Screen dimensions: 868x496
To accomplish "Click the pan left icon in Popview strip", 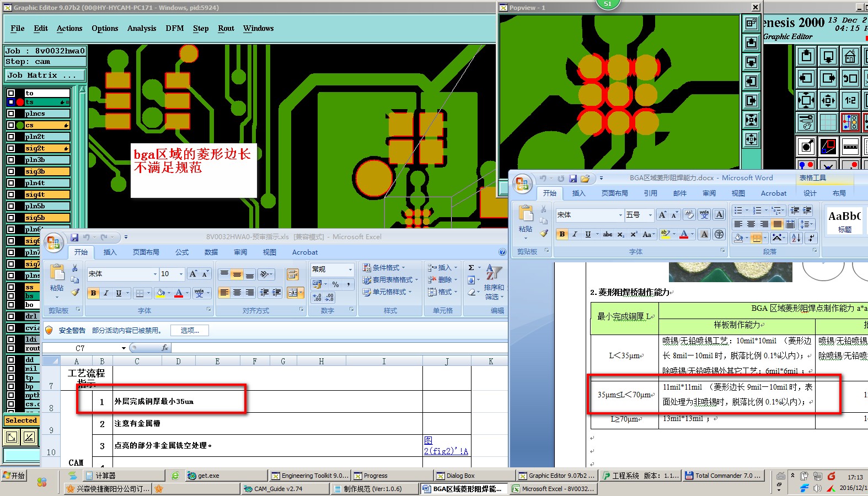I will (751, 81).
